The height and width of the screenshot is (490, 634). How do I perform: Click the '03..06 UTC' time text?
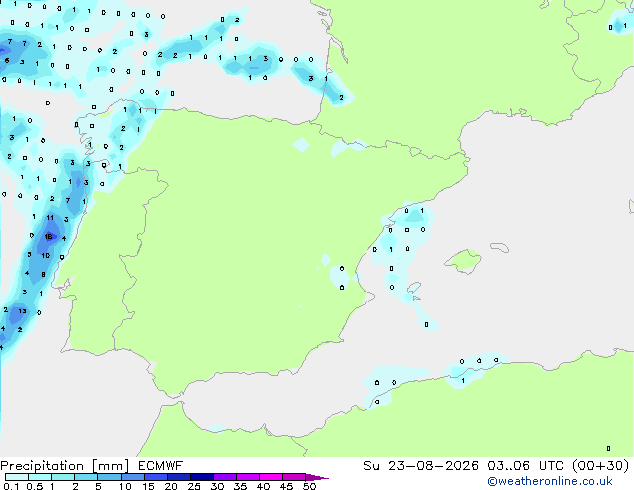(x=525, y=466)
